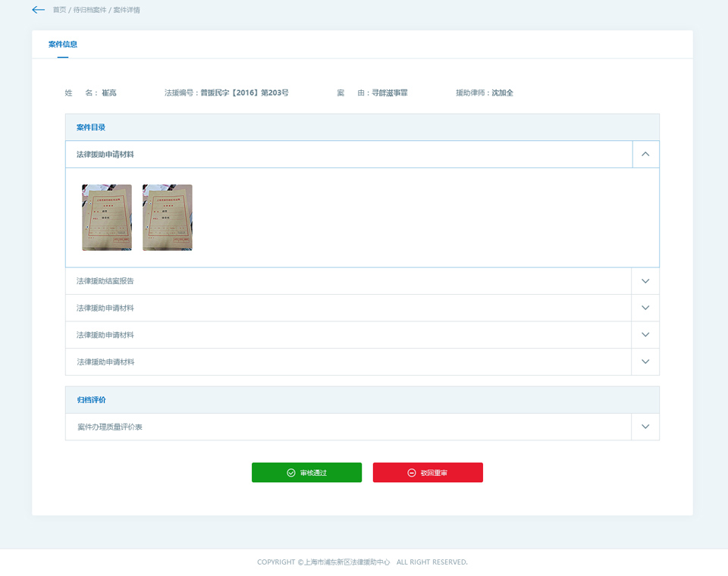728x576 pixels.
Task: Click the check-circle icon on 审核通过
Action: (291, 473)
